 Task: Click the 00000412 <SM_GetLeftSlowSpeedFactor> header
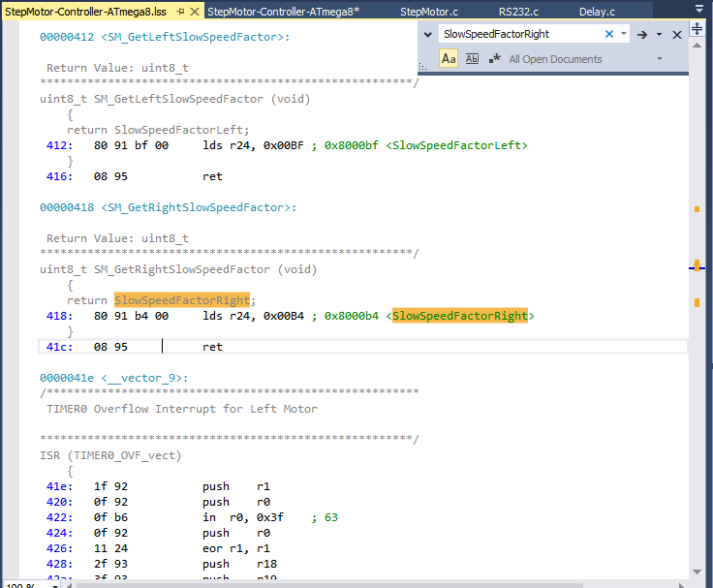coord(165,37)
